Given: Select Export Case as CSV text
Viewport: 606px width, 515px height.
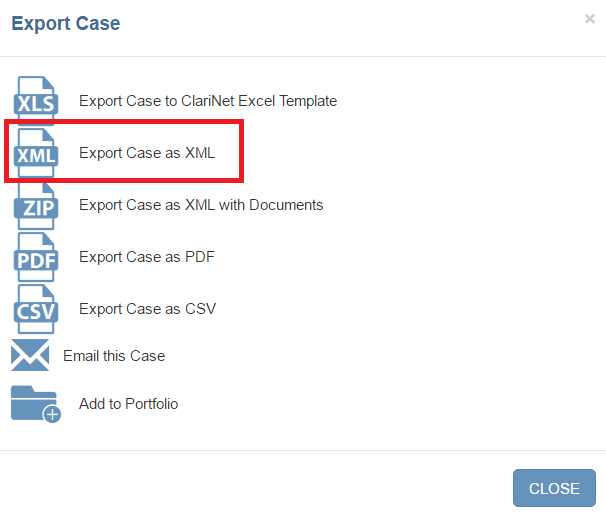Looking at the screenshot, I should tap(147, 309).
